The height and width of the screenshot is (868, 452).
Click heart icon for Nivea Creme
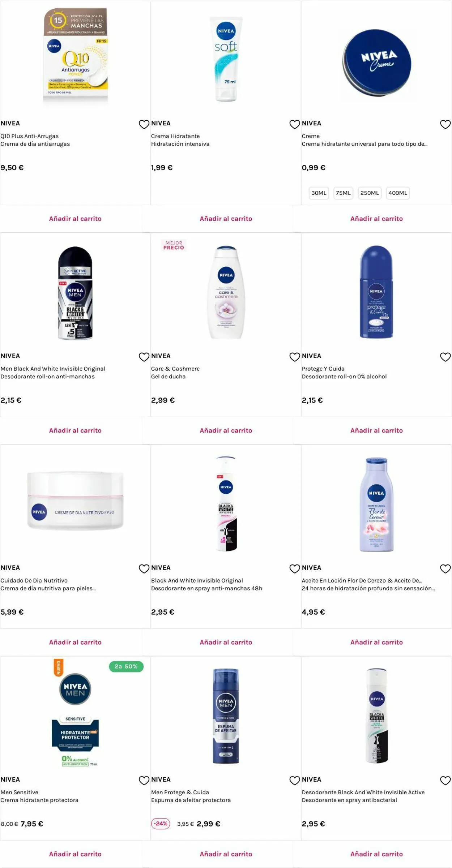tap(445, 124)
